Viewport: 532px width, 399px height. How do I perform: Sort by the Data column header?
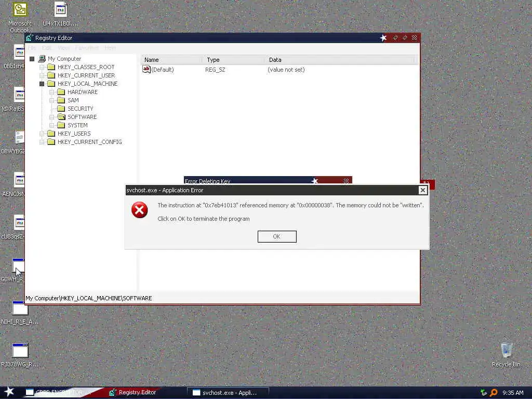click(x=340, y=60)
